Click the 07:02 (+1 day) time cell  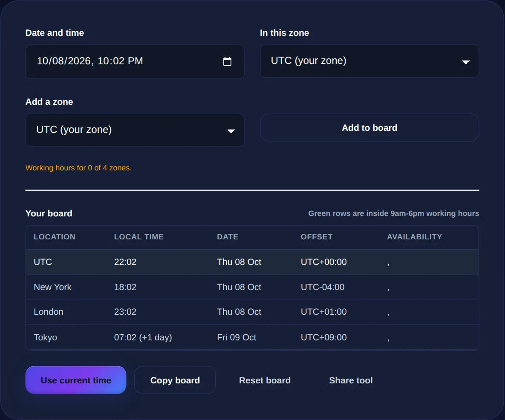pyautogui.click(x=143, y=337)
